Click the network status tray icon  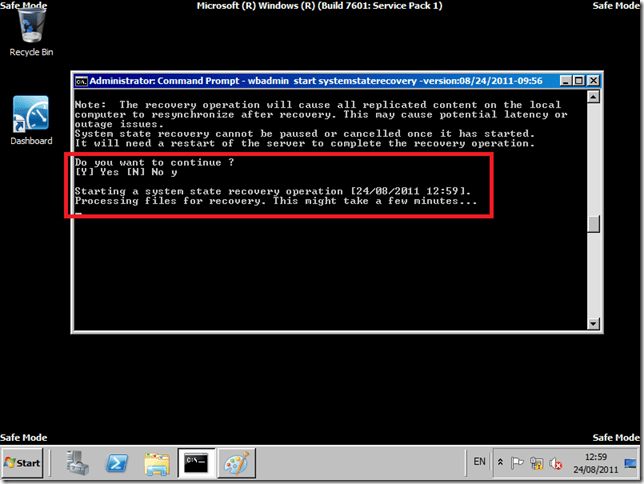536,463
